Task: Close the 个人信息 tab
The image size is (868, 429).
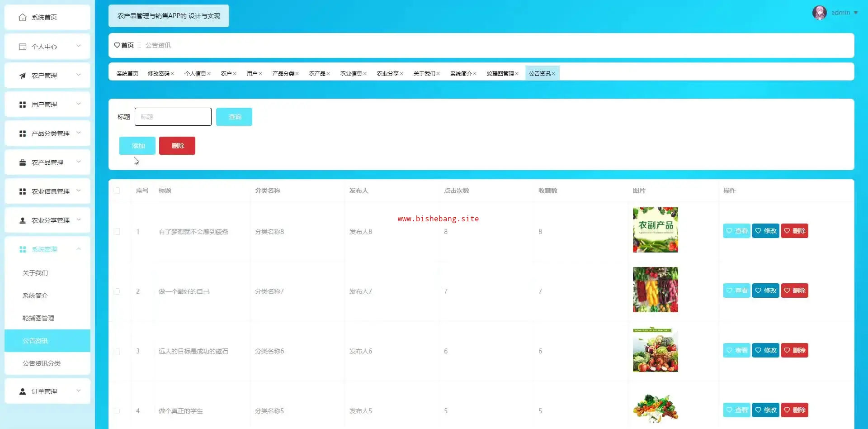Action: click(x=209, y=74)
